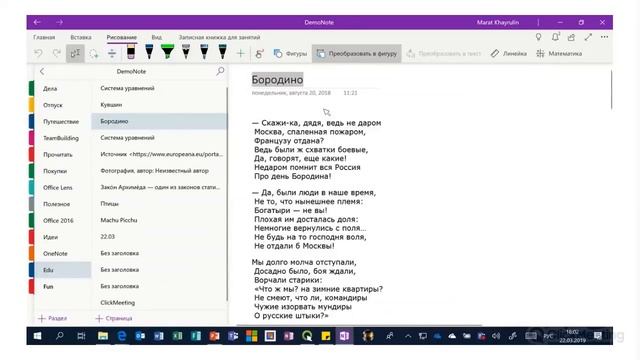Click the Бородино page title field
640x360 pixels.
click(x=277, y=80)
